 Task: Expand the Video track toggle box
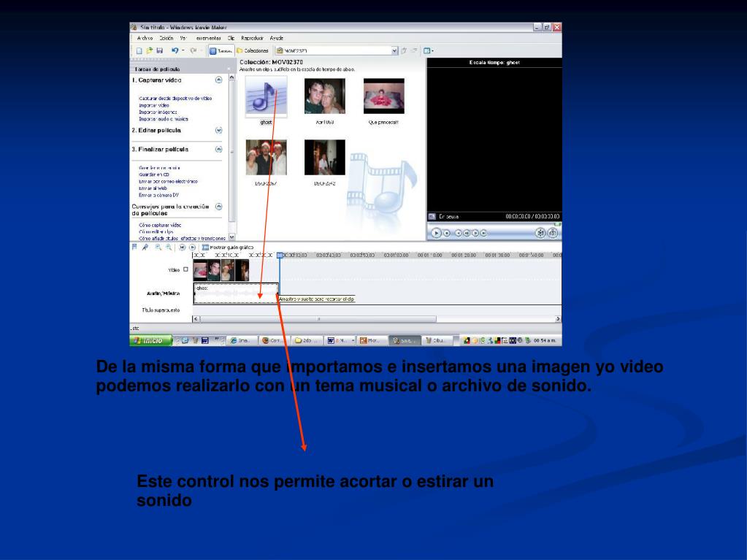(185, 269)
